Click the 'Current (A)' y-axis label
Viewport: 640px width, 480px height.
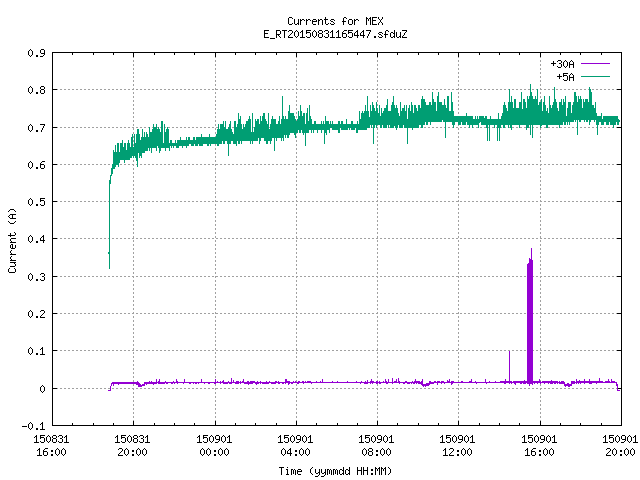(12, 240)
